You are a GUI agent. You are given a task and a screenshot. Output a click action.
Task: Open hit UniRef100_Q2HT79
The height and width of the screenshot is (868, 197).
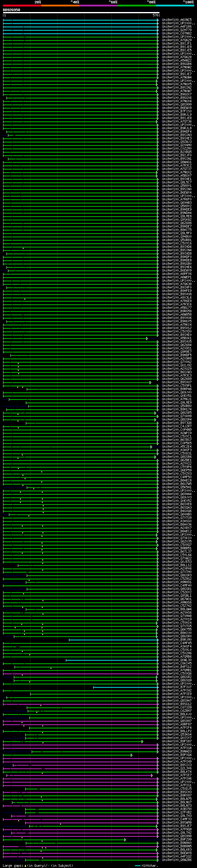177,30
